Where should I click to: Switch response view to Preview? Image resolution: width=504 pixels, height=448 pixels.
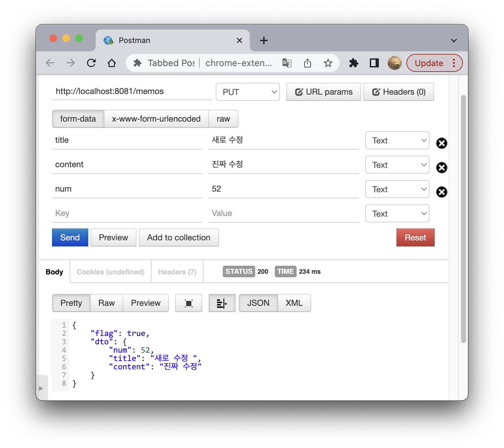(146, 303)
